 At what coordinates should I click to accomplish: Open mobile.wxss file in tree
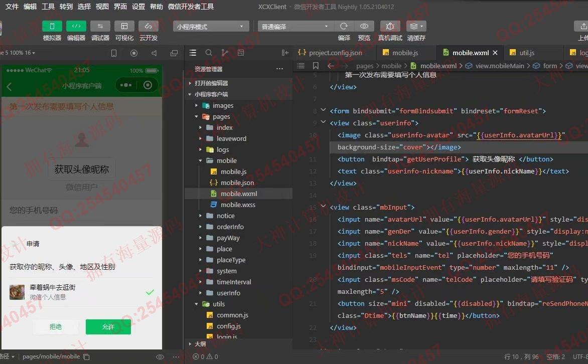tap(238, 205)
